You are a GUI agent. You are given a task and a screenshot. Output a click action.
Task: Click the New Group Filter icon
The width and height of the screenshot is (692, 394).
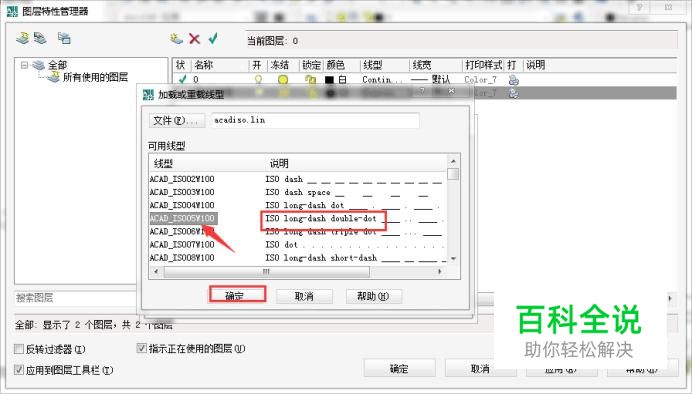(41, 38)
